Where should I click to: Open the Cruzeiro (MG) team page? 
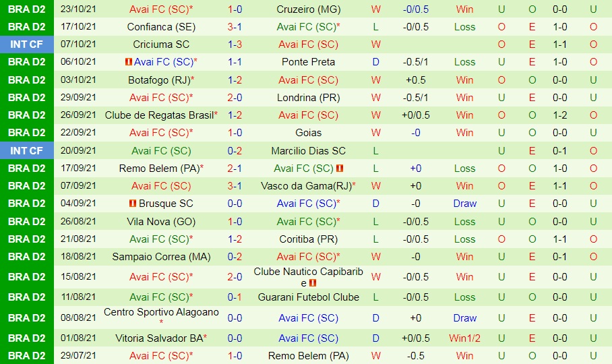coord(308,9)
